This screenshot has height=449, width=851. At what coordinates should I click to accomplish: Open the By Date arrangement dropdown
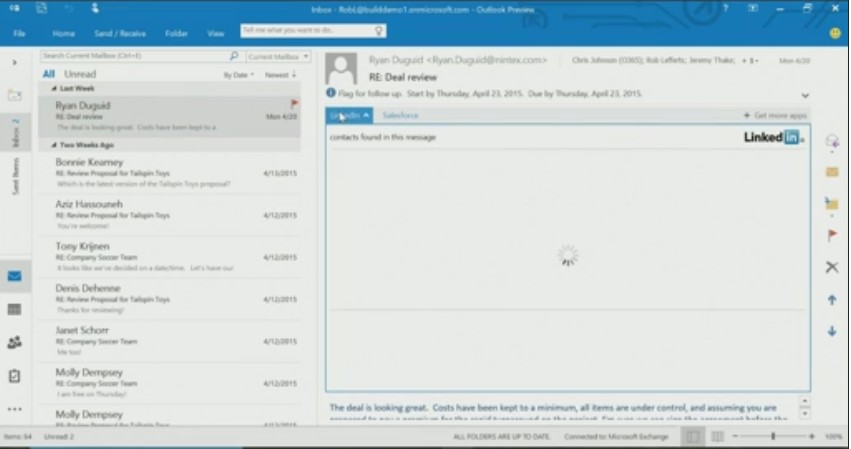point(239,75)
